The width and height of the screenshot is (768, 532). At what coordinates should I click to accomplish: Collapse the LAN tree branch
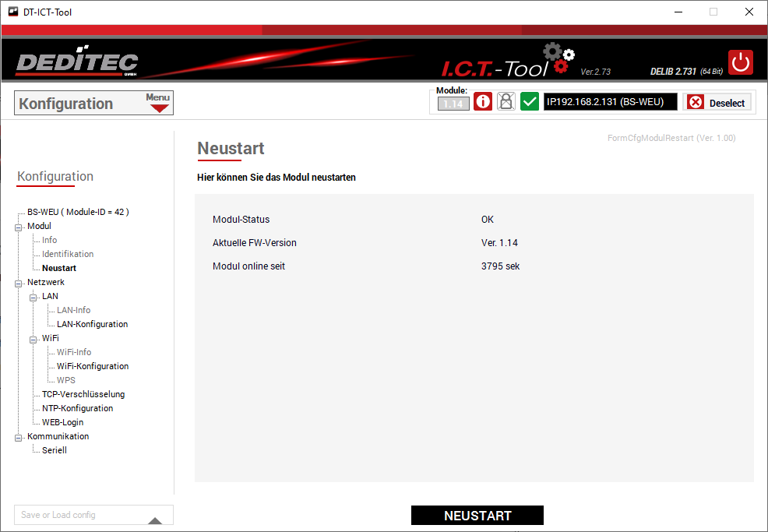[x=33, y=297]
